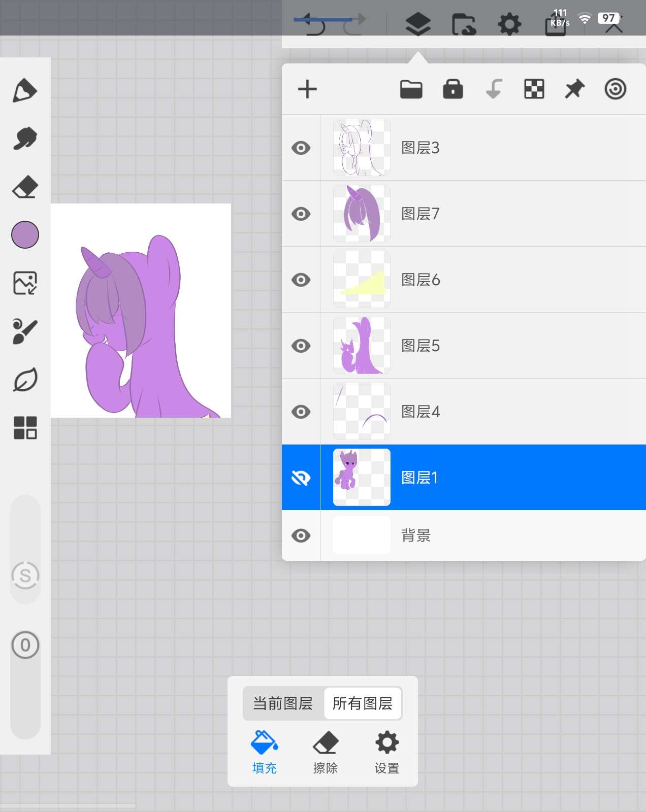
Task: Switch to 当前图层 tab
Action: (283, 703)
